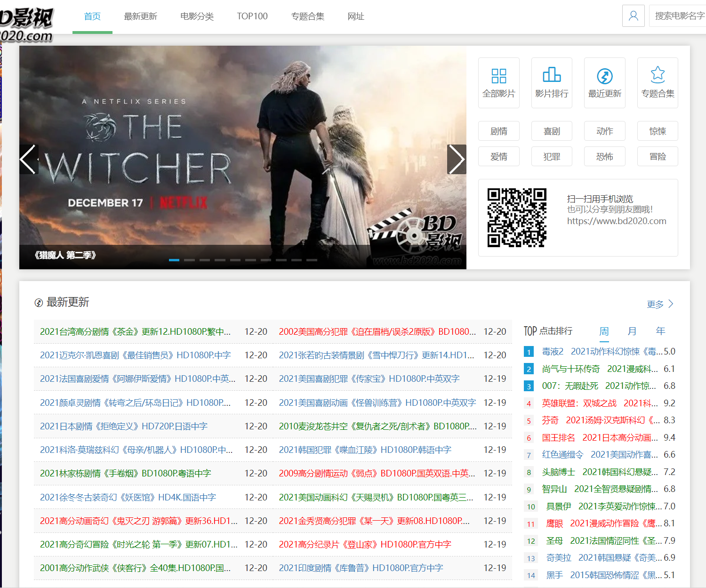Switch ranking to 周 tab
706x588 pixels.
click(604, 331)
